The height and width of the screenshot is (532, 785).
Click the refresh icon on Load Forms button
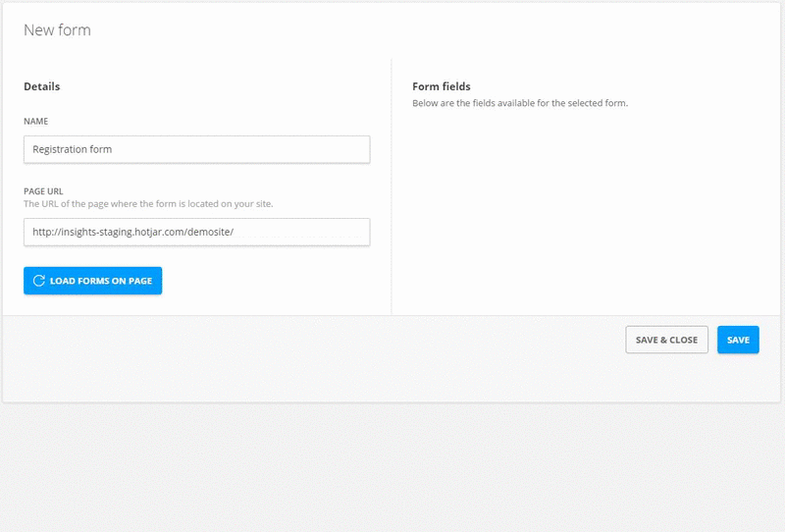click(x=39, y=281)
